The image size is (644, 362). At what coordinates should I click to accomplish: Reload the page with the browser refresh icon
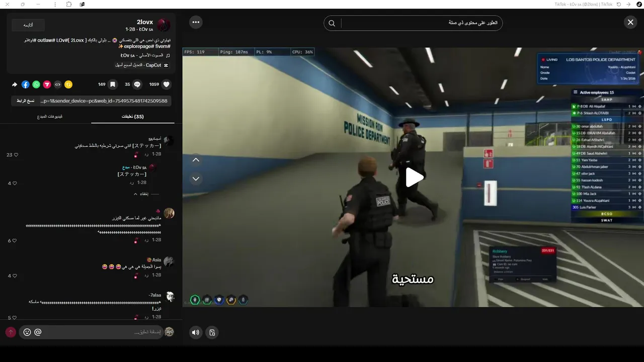[x=618, y=4]
